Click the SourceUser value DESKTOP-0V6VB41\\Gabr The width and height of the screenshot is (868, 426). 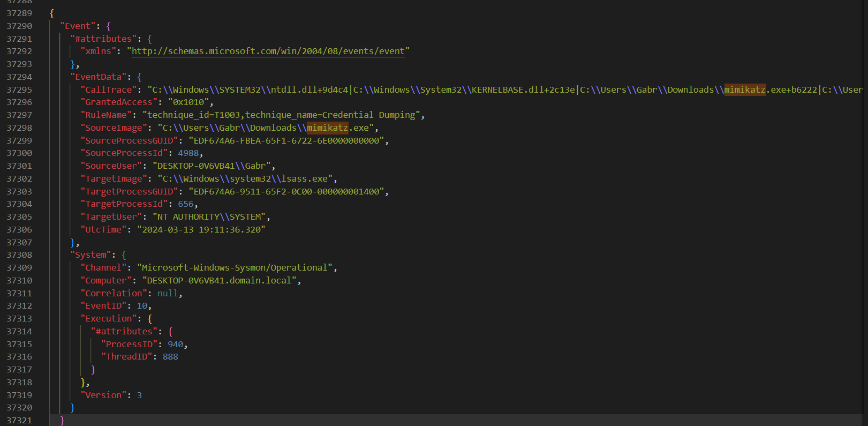tap(213, 166)
